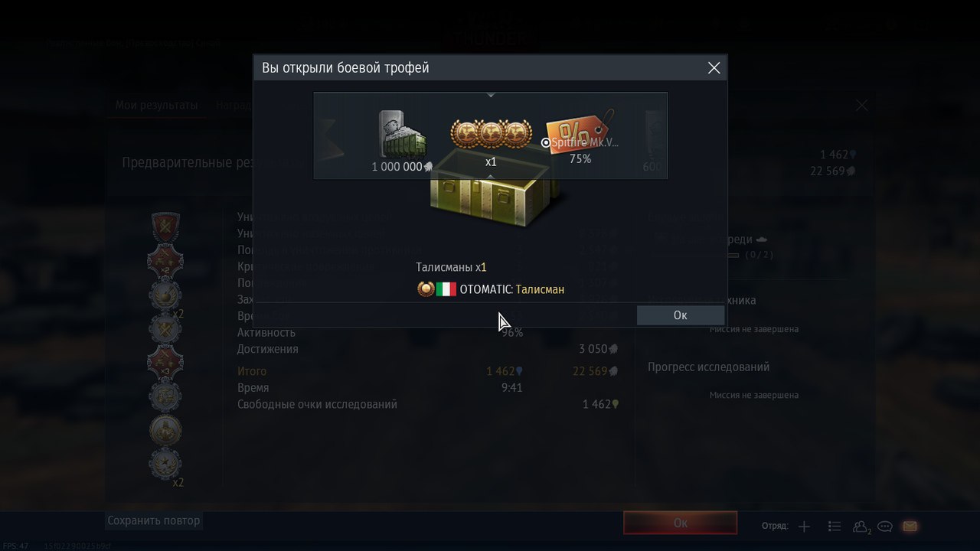
Task: Click the green trophy chest image
Action: 498,193
